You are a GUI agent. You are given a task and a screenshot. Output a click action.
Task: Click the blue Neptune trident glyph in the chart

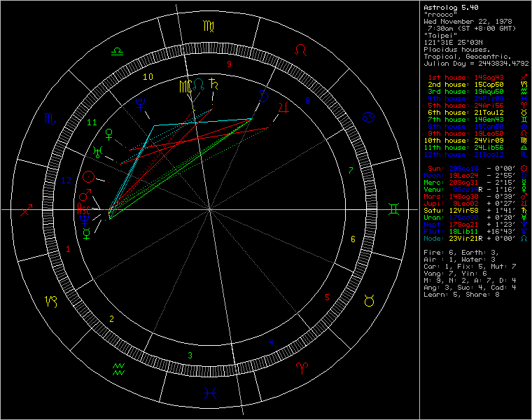(85, 220)
